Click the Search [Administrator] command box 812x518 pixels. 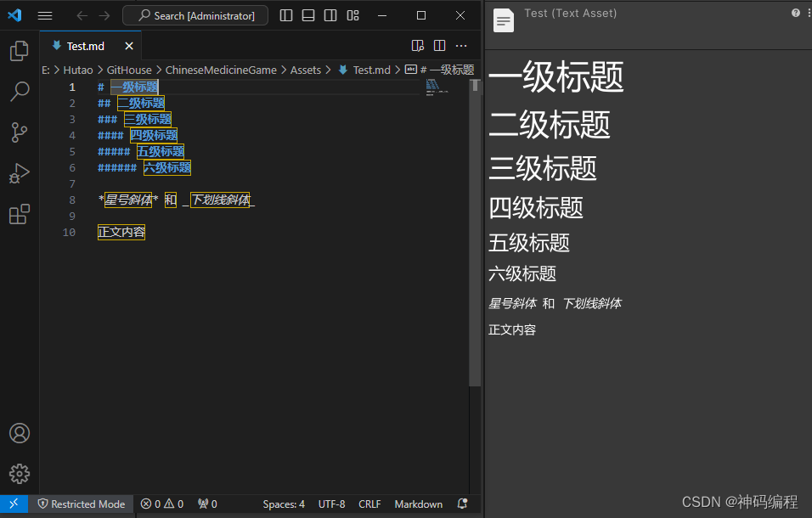click(x=195, y=15)
